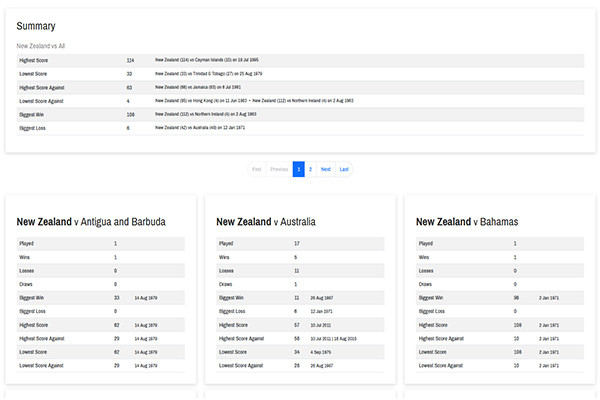This screenshot has height=400, width=600.
Task: Click 'Biggest Win' label in Bahamas card
Action: point(431,298)
